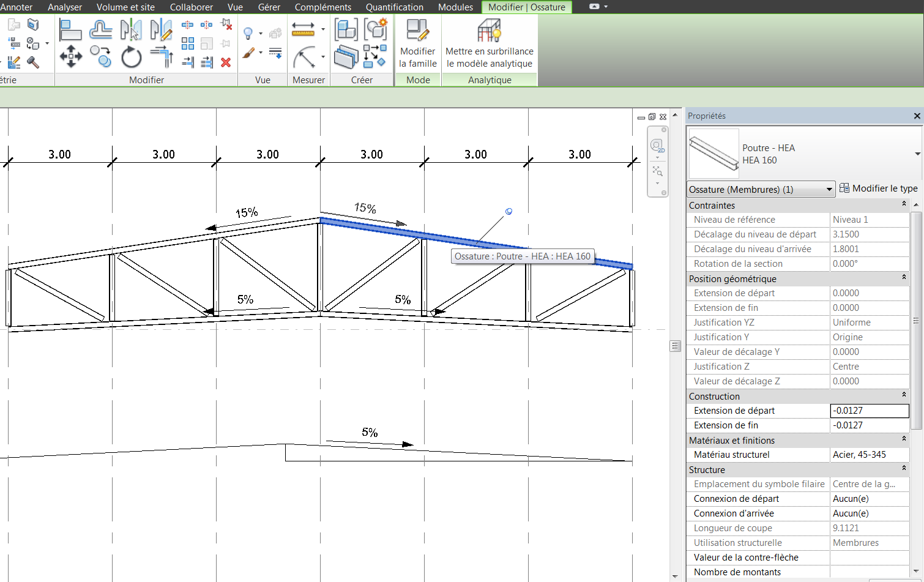This screenshot has height=582, width=924.
Task: Click the Override Graphics paintbrush icon
Action: pos(248,53)
